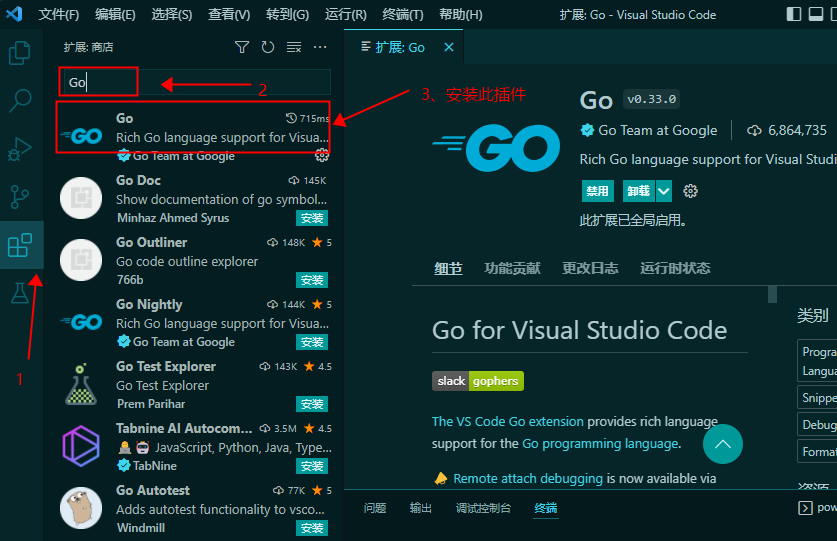
Task: Toggle bottom panel layout icon
Action: pyautogui.click(x=816, y=14)
